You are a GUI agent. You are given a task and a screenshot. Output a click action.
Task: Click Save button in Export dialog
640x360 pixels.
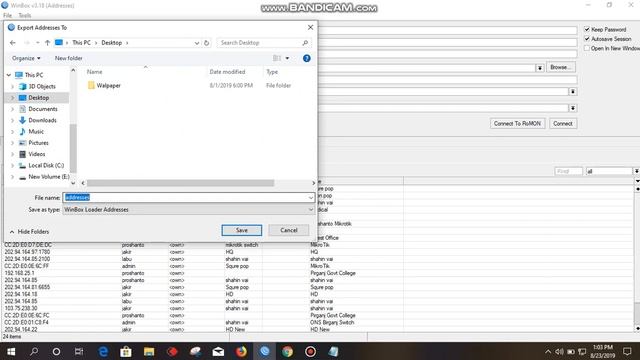(x=242, y=230)
